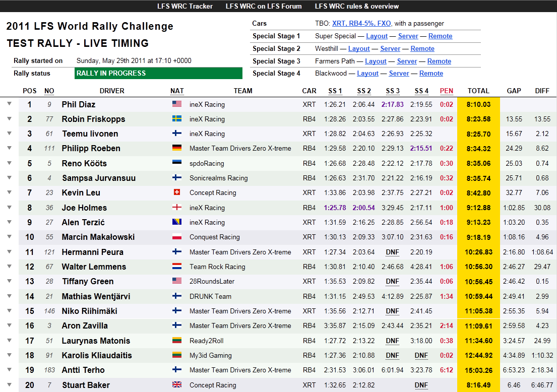Click the UK flag beside Stuart Baker

pos(176,385)
